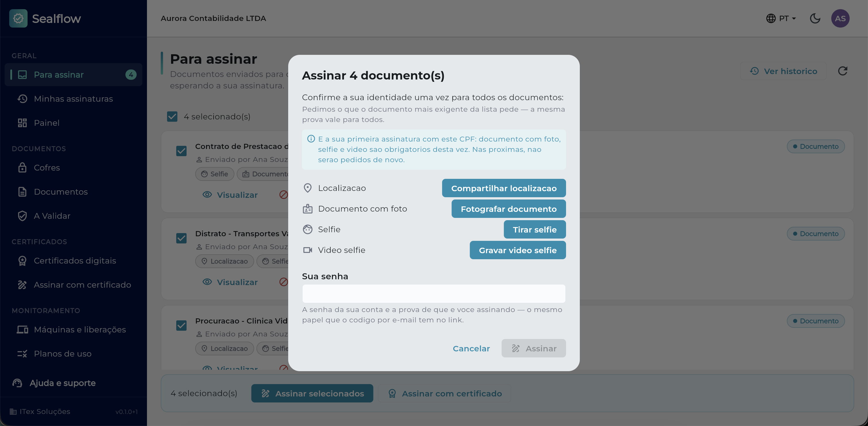
Task: Click the refresh icon next to Ver historico
Action: [x=842, y=71]
